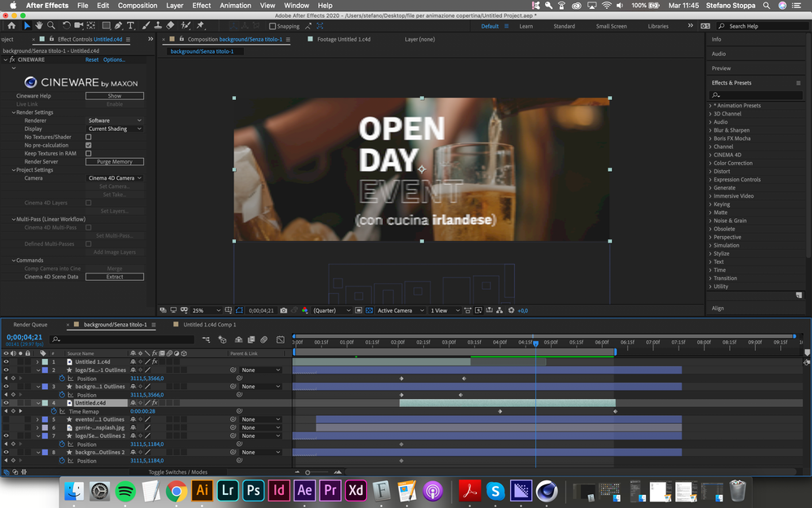This screenshot has height=508, width=812.
Task: Hide layer 1 Untitled 1.c4d with eye icon
Action: click(x=7, y=361)
